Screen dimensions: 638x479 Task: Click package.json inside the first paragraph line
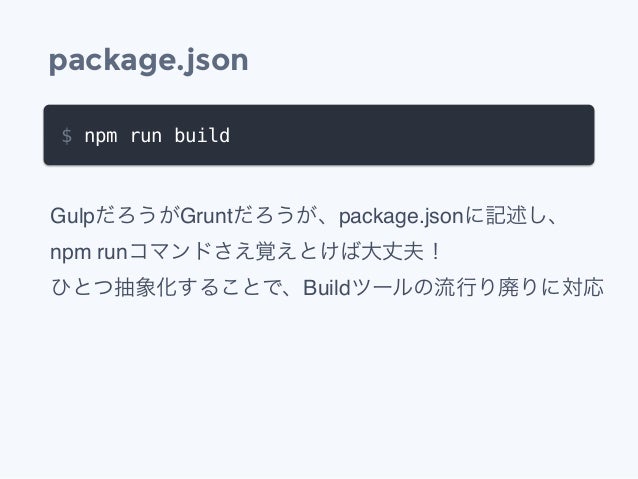point(401,217)
